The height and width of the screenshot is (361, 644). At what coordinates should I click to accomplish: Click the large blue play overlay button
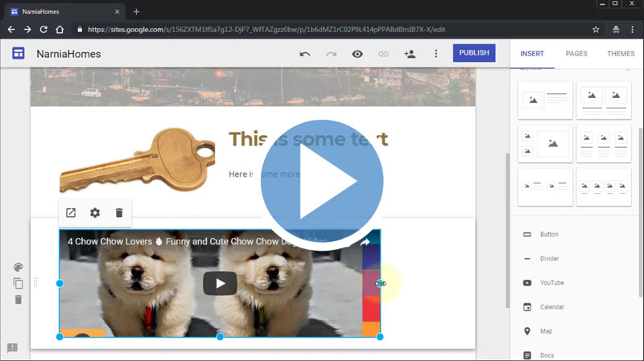(x=321, y=184)
